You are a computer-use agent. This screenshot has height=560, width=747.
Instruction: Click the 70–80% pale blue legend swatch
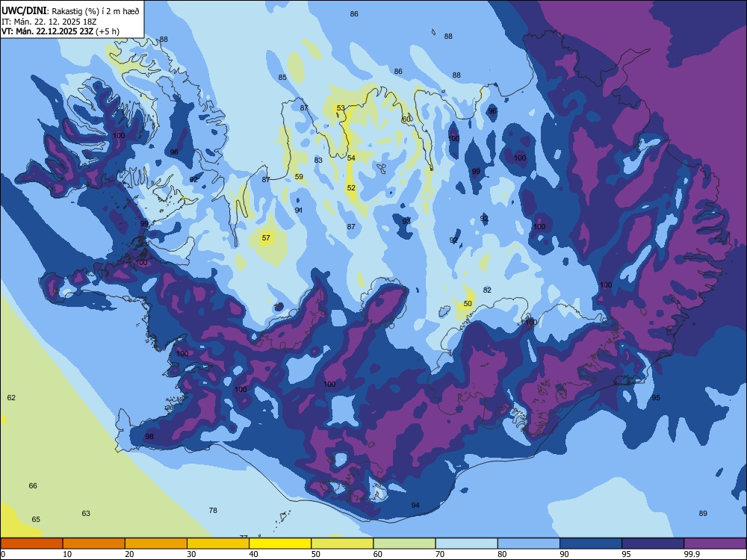coord(467,544)
